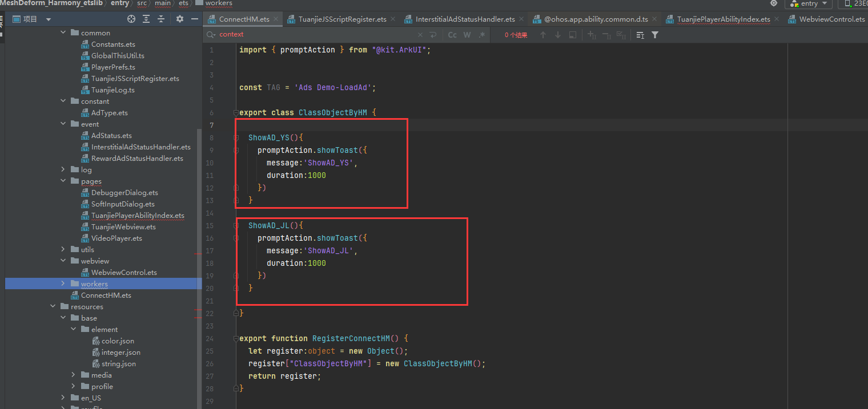This screenshot has height=409, width=868.
Task: Collapse the event folder
Action: click(63, 124)
